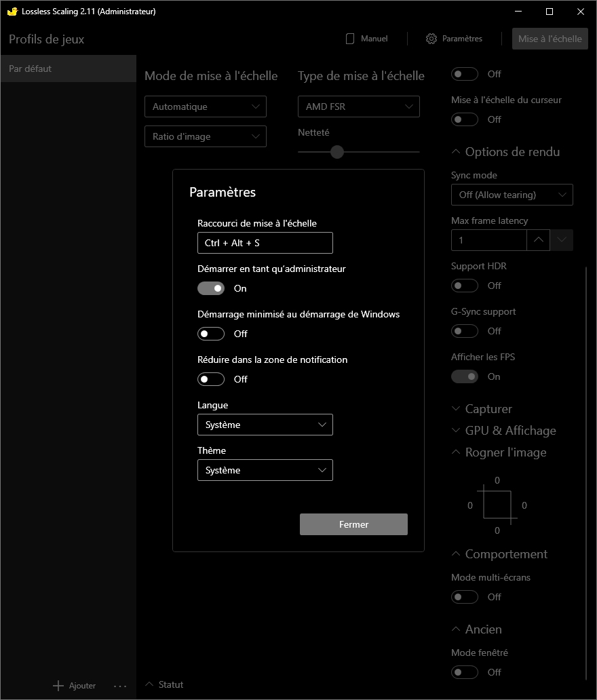597x700 pixels.
Task: Toggle the topmost Off switch in right panel
Action: pyautogui.click(x=465, y=74)
